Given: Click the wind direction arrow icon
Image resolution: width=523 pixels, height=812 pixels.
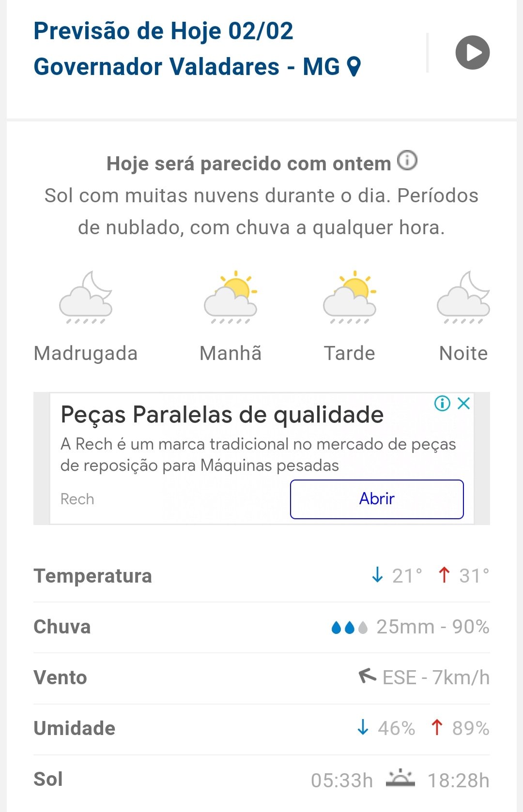Looking at the screenshot, I should tap(367, 676).
